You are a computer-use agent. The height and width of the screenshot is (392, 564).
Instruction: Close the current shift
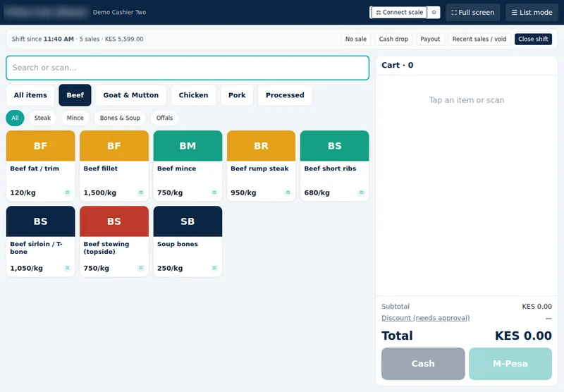pyautogui.click(x=533, y=39)
